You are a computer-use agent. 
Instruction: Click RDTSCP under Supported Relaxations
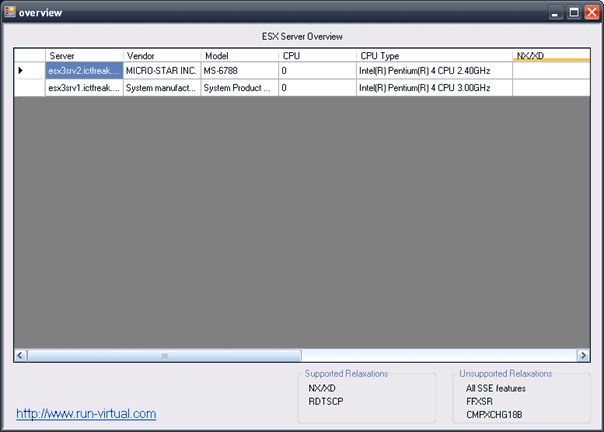coord(326,401)
